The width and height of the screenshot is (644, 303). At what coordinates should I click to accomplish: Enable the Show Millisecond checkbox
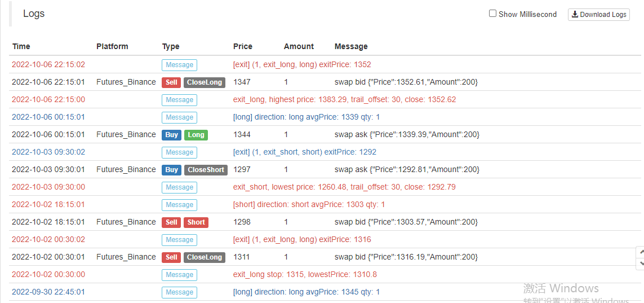492,14
